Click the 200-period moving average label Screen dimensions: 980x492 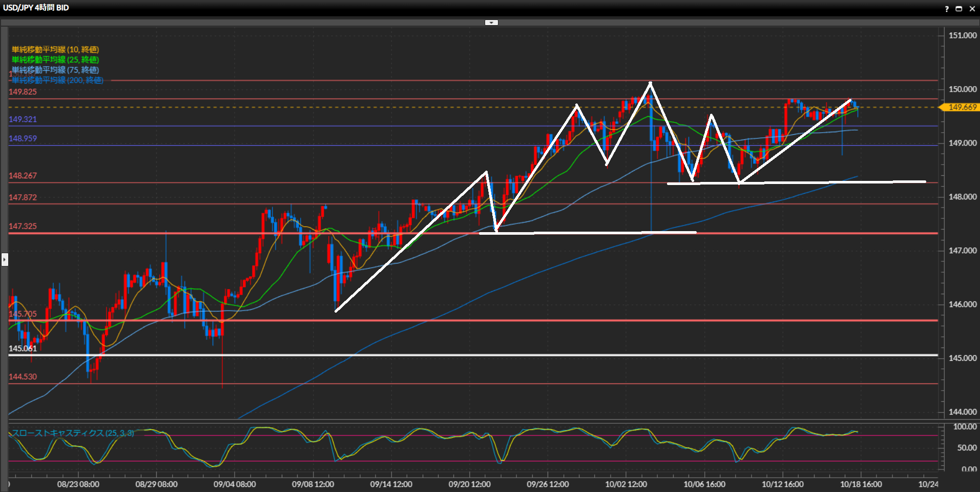(x=57, y=80)
